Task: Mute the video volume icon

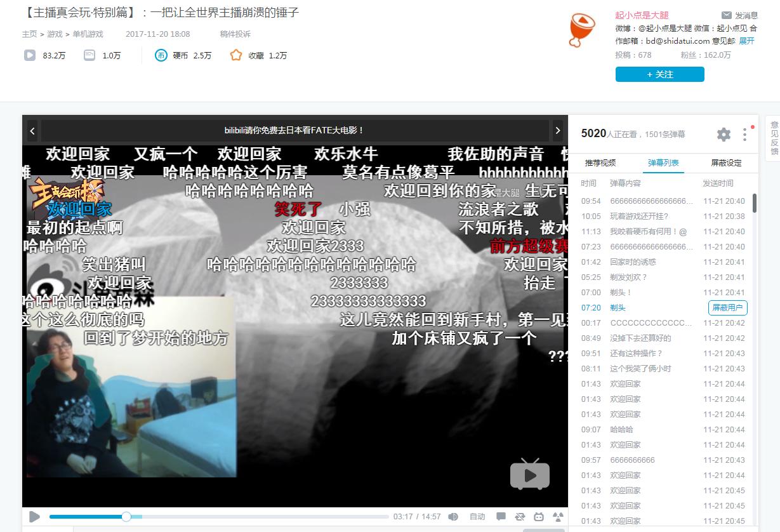Action: (x=453, y=517)
